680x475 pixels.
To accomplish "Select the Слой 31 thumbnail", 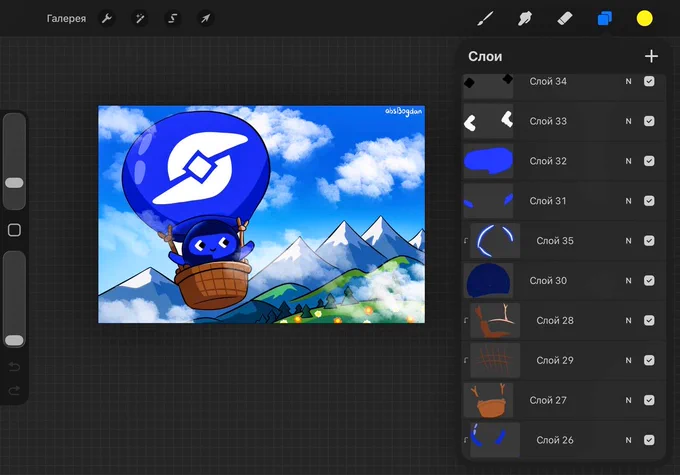I will [x=488, y=201].
